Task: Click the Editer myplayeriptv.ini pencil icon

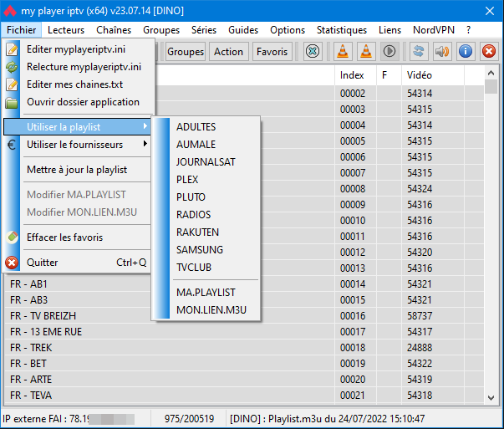Action: 12,49
